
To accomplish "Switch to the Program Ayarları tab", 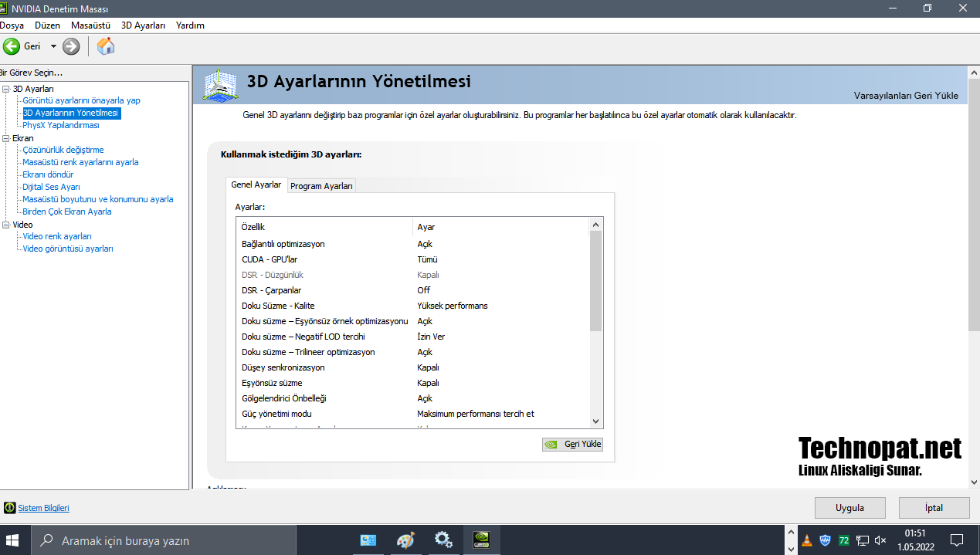I will click(321, 186).
